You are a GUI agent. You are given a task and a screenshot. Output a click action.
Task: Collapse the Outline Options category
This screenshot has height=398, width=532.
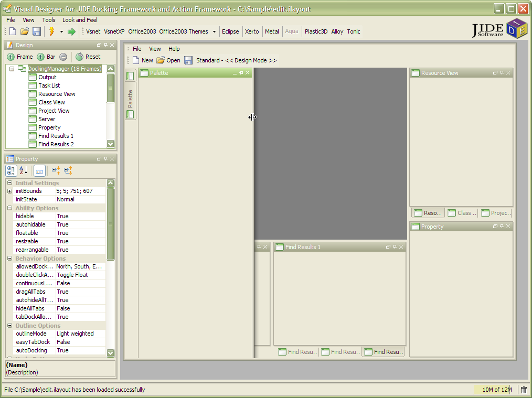(10, 326)
